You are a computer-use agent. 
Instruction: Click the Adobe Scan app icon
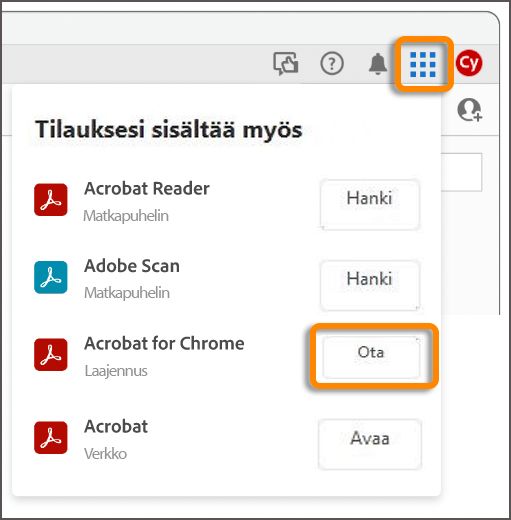51,277
